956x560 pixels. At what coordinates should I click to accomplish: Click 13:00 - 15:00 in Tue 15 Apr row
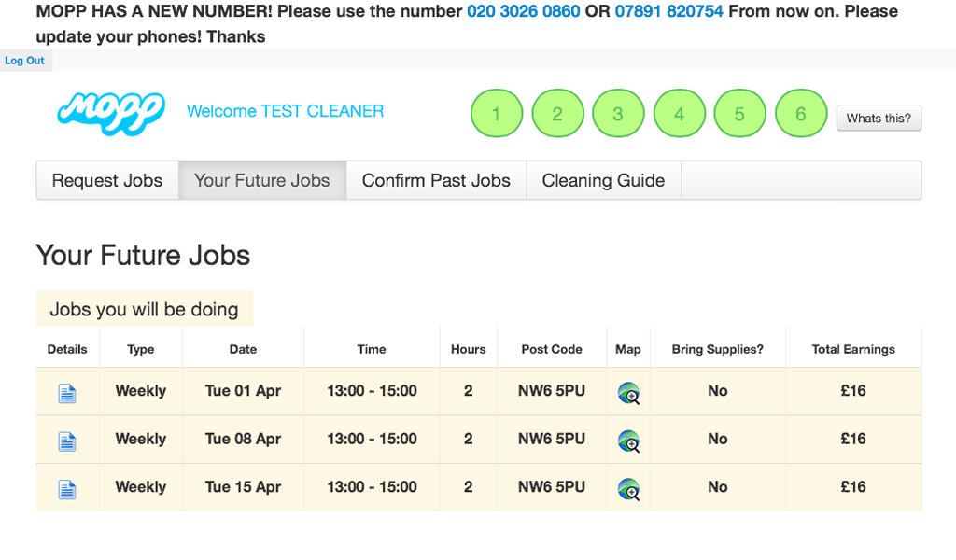(372, 487)
